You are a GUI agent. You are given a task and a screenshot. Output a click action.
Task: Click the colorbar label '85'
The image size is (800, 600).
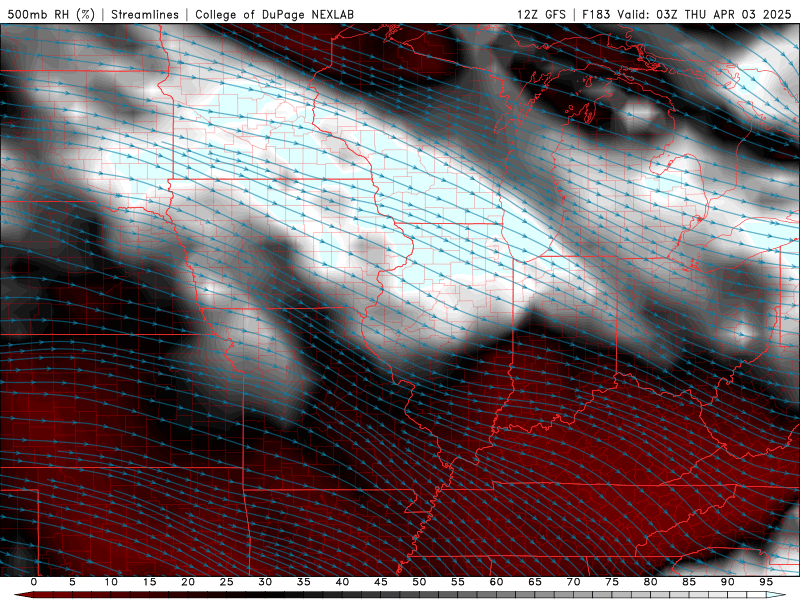[689, 582]
